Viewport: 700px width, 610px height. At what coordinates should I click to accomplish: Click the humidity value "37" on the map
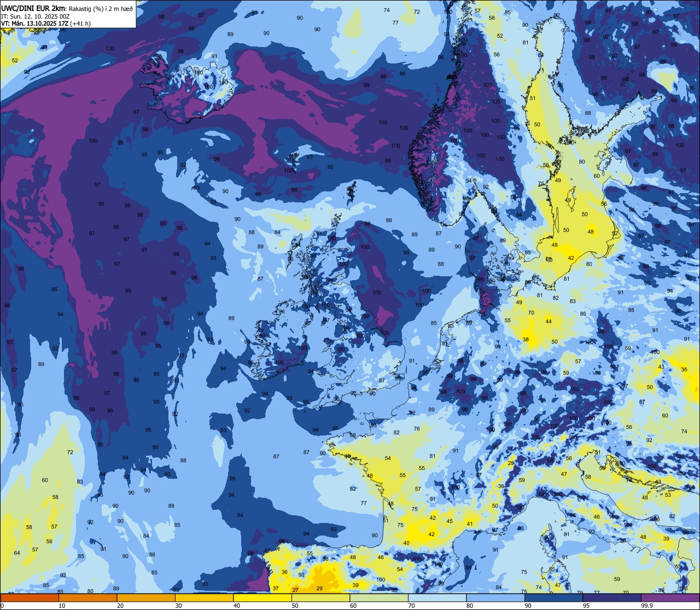(x=276, y=589)
